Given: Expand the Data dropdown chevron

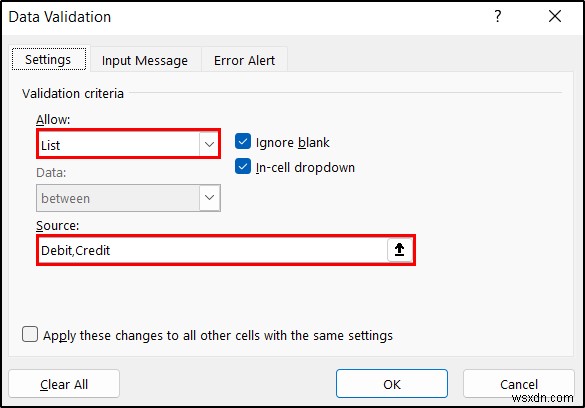Looking at the screenshot, I should [x=210, y=198].
